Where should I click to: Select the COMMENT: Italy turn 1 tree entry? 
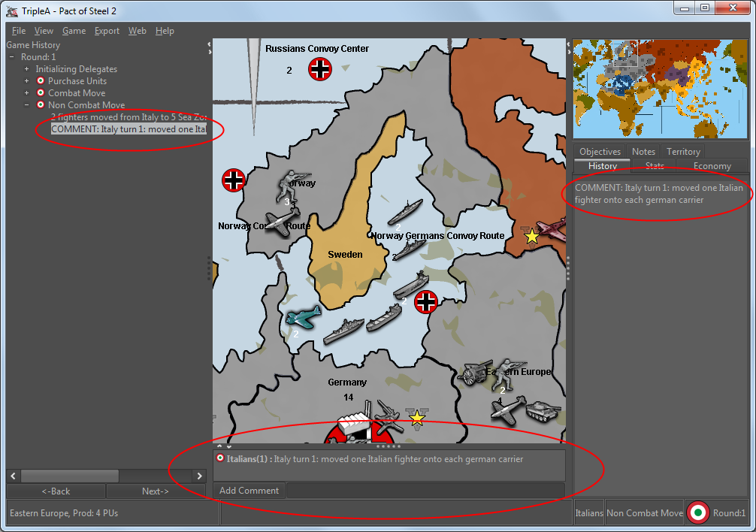click(x=129, y=129)
